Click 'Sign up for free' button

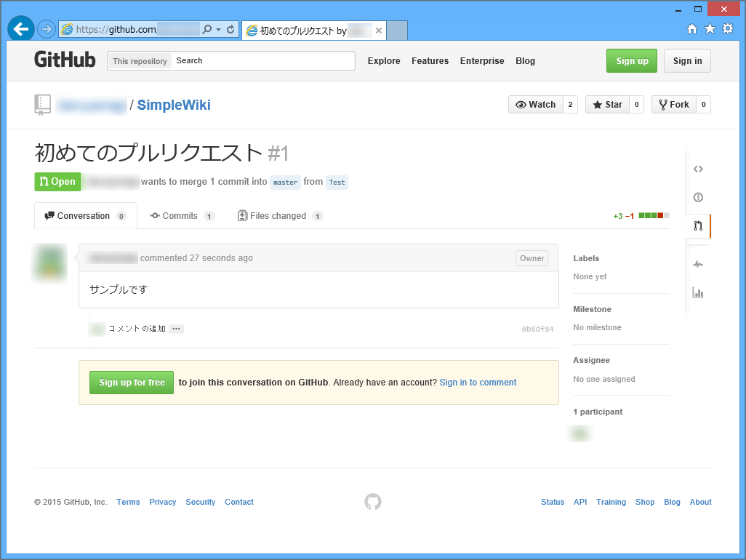coord(132,383)
